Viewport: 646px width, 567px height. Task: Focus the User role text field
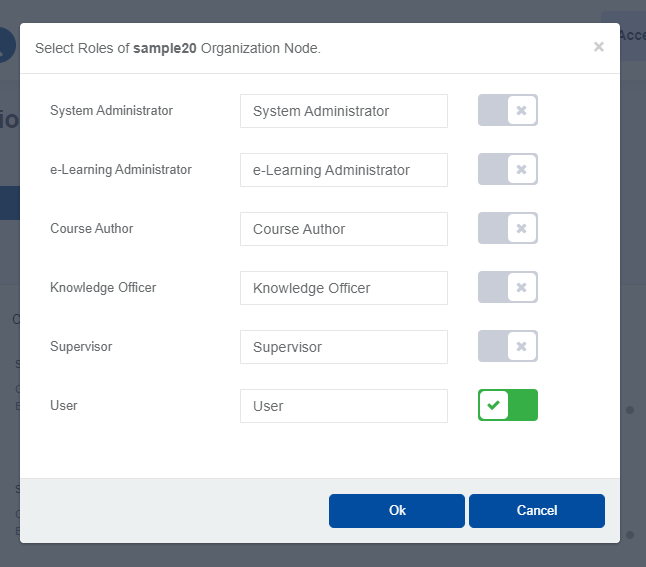343,406
